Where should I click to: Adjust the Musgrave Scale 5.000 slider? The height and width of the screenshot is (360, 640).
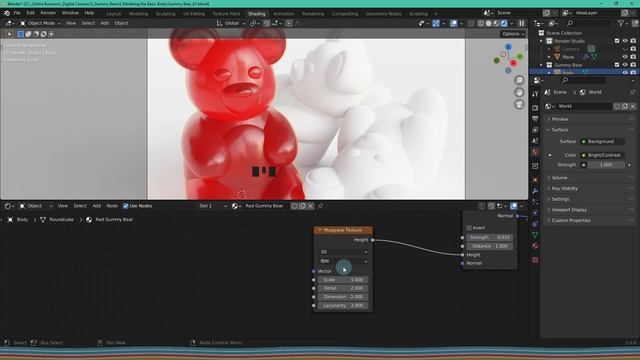coord(343,280)
